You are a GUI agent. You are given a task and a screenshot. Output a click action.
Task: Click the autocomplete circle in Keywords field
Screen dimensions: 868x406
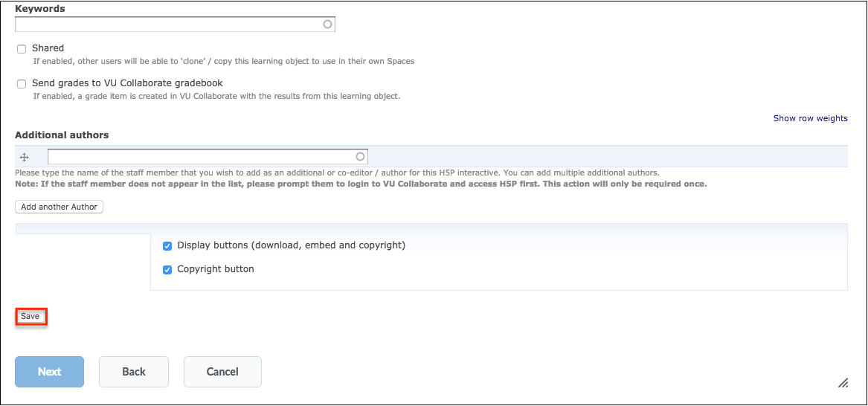327,25
